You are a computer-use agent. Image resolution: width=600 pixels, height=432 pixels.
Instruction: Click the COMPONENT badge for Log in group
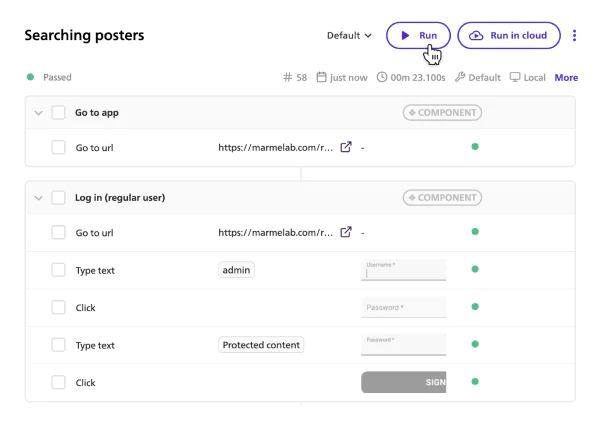pos(441,198)
